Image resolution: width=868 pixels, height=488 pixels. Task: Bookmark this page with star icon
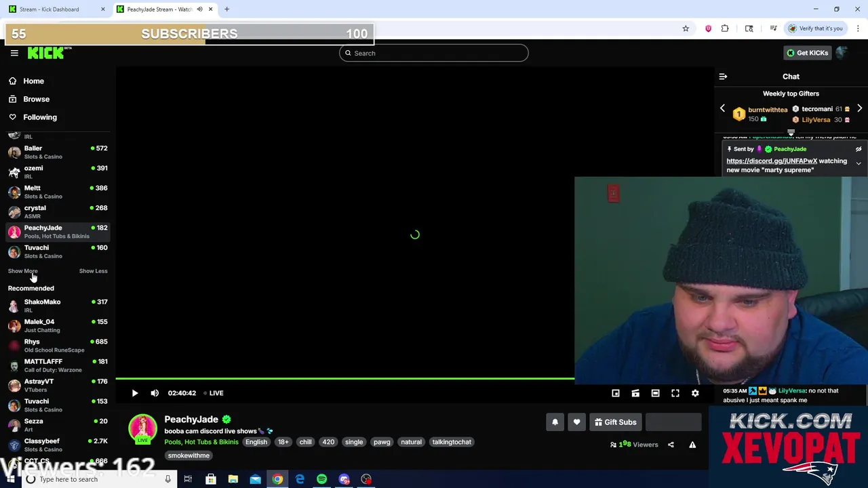tap(686, 28)
